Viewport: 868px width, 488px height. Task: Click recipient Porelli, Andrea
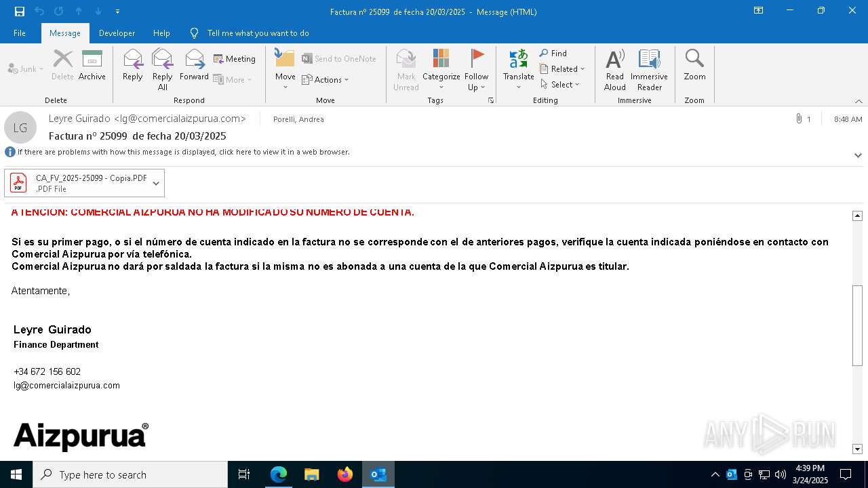tap(298, 119)
